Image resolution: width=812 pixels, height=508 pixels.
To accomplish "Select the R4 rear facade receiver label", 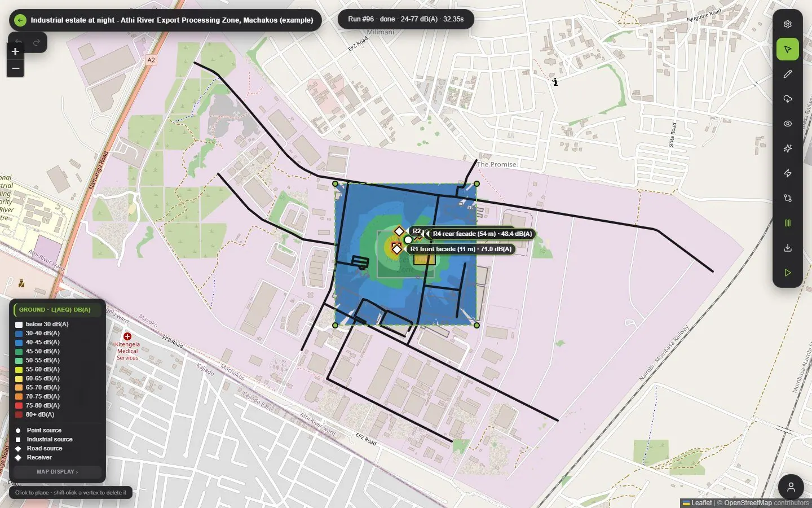I will tap(482, 234).
